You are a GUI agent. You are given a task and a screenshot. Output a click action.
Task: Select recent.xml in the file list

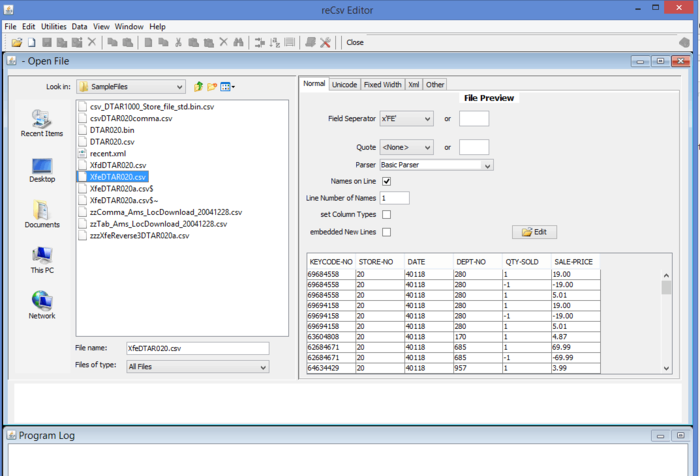tap(102, 153)
